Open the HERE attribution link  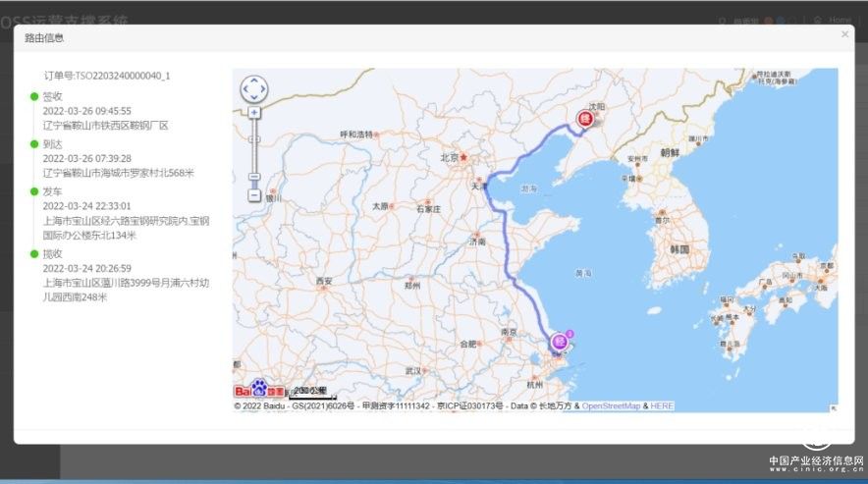[x=662, y=405]
